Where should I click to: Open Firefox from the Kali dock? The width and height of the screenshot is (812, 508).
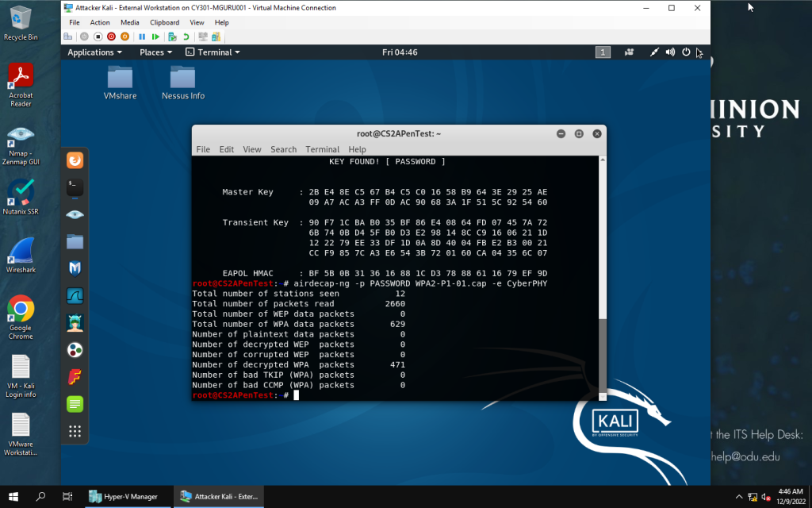pos(75,160)
